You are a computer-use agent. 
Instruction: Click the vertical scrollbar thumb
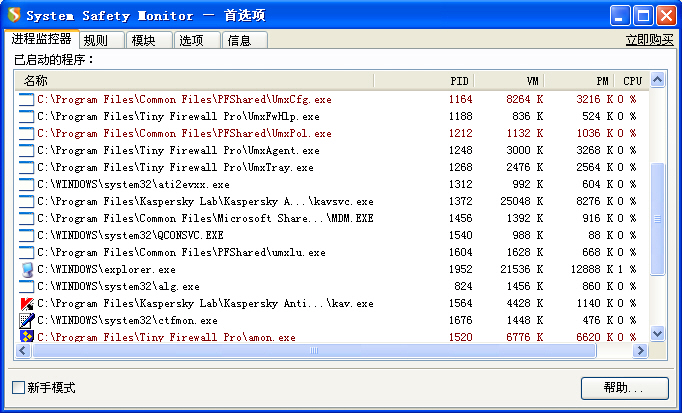[657, 219]
